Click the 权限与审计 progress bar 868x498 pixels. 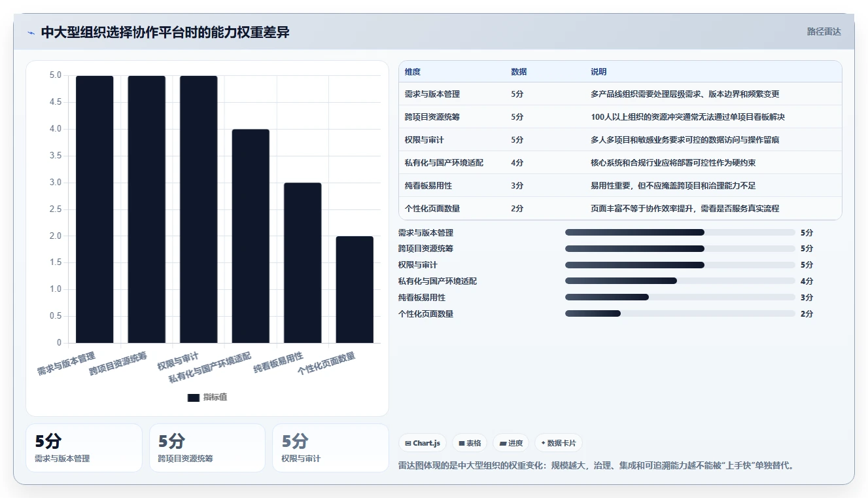680,265
